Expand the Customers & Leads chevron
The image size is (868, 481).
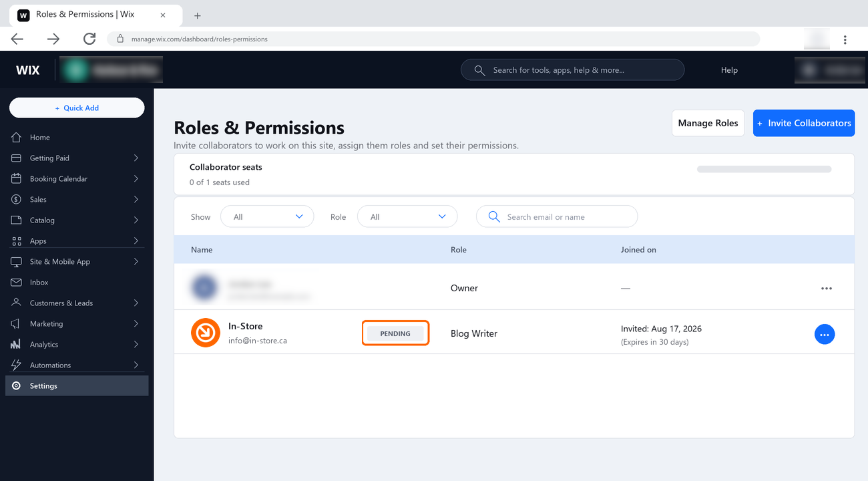click(x=136, y=303)
